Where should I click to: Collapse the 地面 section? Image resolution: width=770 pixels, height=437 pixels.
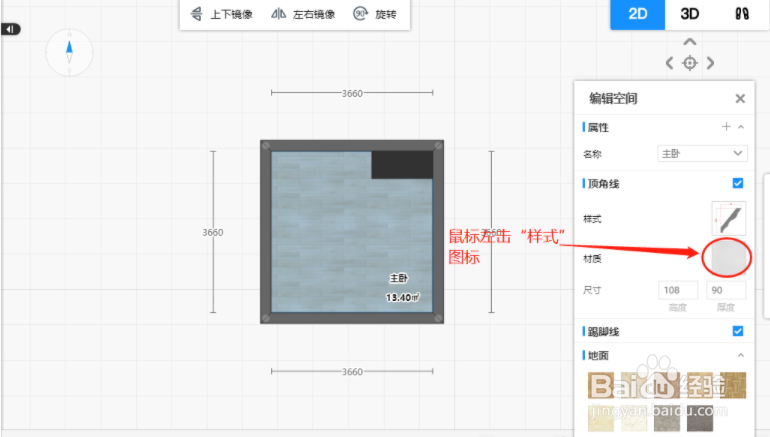[x=741, y=355]
